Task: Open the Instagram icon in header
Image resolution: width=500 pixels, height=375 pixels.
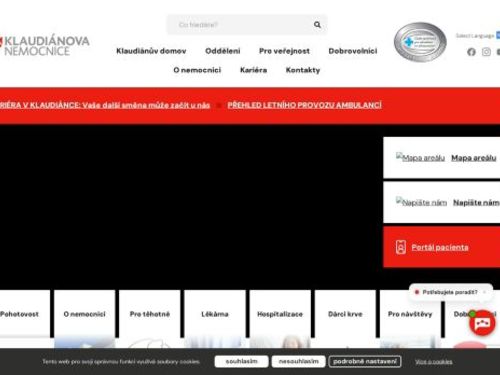Action: point(486,52)
